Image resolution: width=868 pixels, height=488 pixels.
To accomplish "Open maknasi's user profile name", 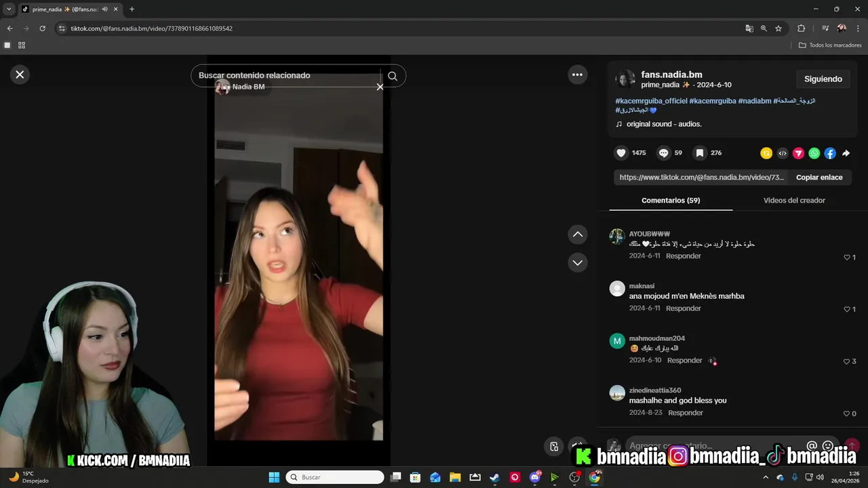I will coord(642,286).
